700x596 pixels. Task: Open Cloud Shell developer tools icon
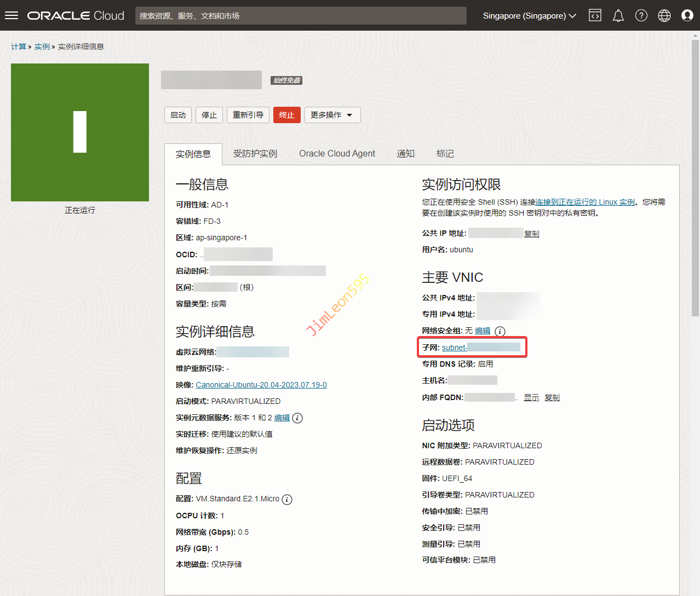pyautogui.click(x=595, y=16)
